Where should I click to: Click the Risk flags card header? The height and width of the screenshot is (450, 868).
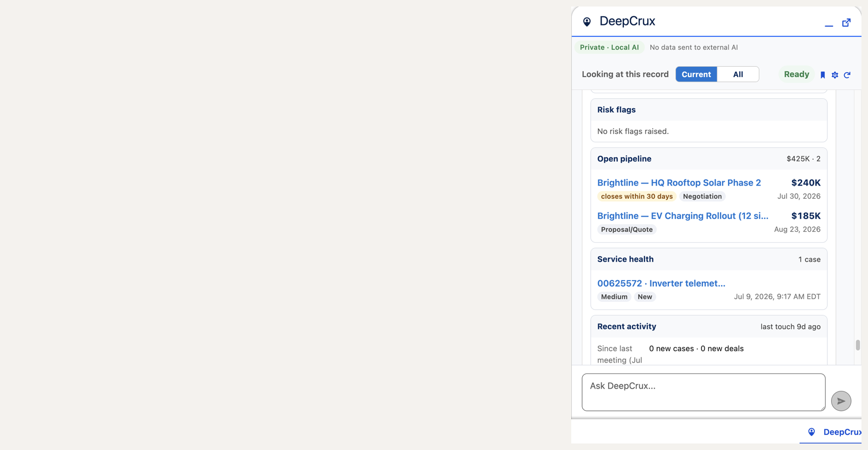click(709, 110)
